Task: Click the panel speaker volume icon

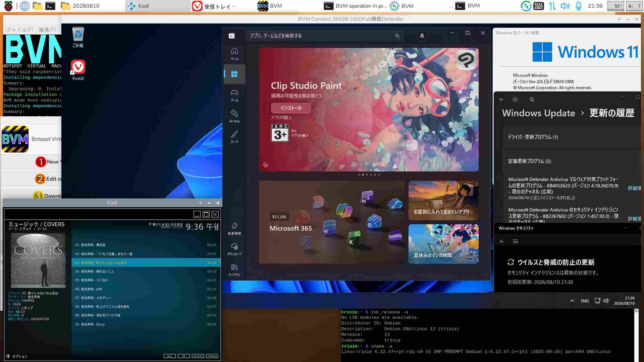Action: [565, 6]
